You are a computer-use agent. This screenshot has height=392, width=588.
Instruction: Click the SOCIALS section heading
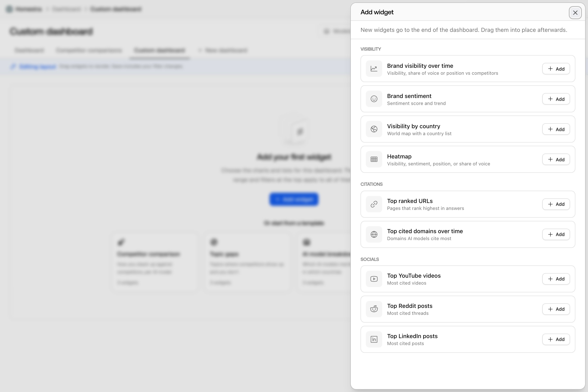click(370, 259)
